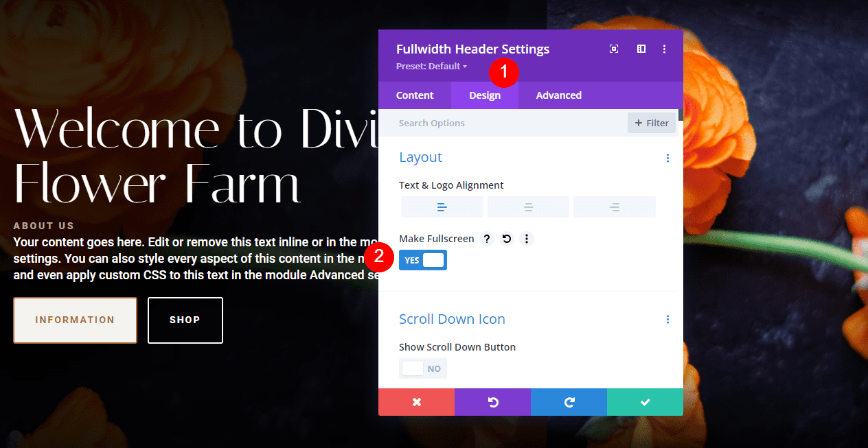Reset the Make Fullscreen option to default
This screenshot has width=868, height=448.
(x=507, y=238)
